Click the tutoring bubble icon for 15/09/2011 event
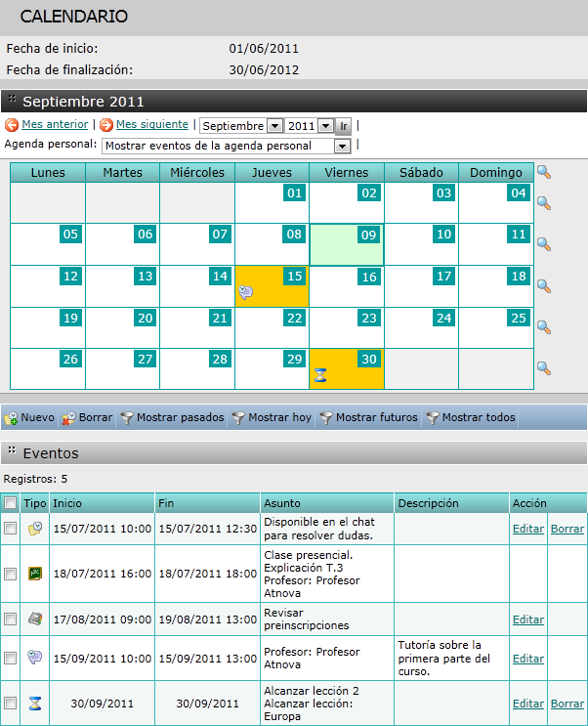588x726 pixels. click(x=35, y=658)
